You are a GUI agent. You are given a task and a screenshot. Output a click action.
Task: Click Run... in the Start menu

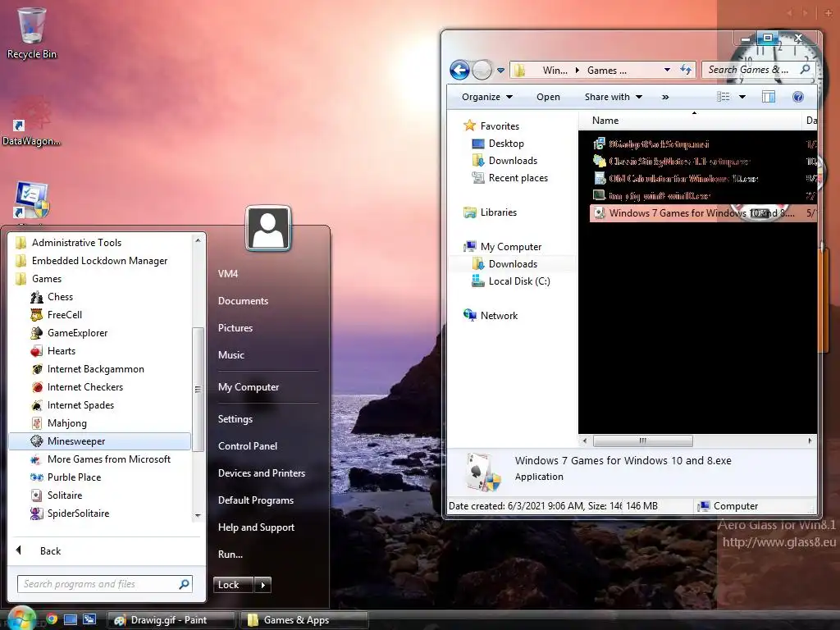pos(231,555)
